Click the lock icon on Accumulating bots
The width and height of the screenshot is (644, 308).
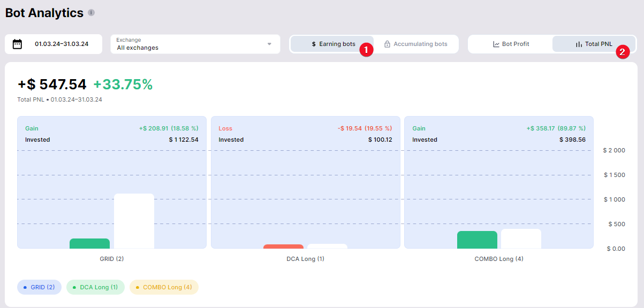(x=387, y=44)
